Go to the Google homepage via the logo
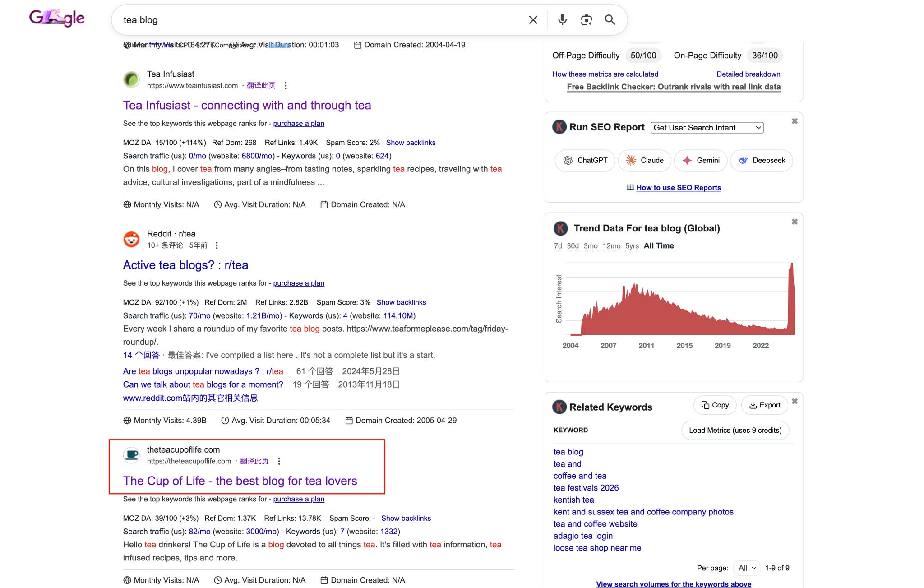Screen dimensions: 924x588 (57, 18)
